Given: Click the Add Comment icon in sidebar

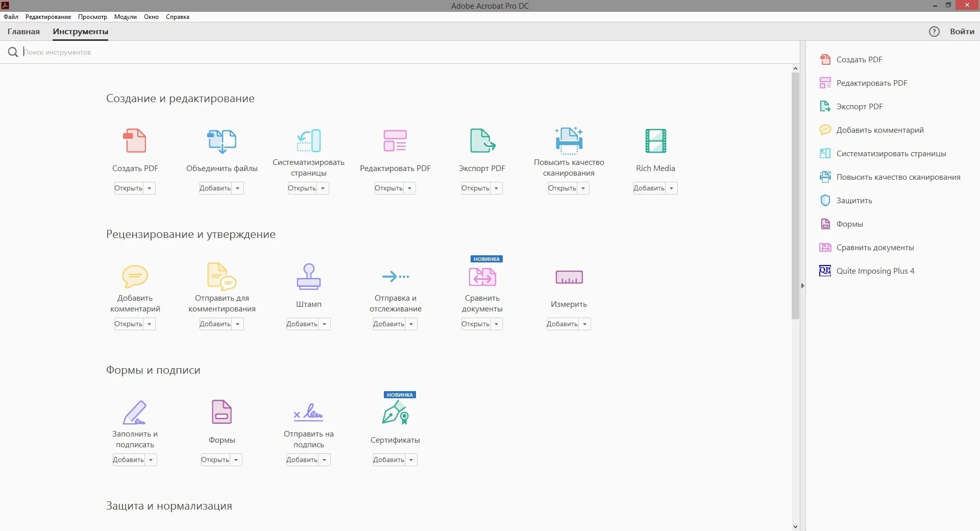Looking at the screenshot, I should pos(825,130).
